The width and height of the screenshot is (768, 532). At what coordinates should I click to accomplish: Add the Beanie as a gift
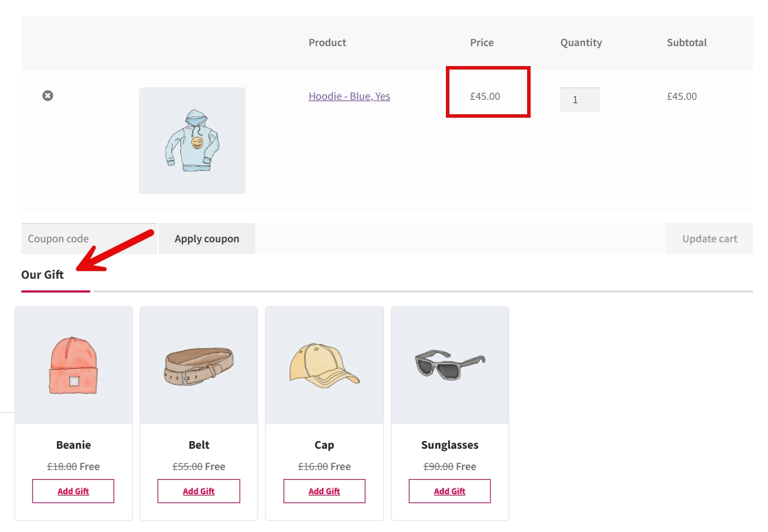click(x=73, y=491)
